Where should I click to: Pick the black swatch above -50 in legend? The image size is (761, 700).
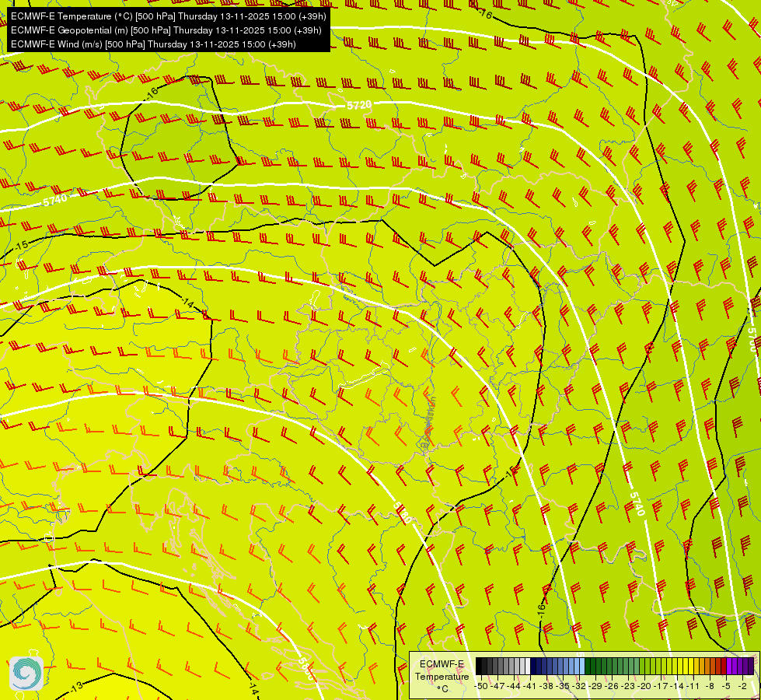tap(479, 666)
